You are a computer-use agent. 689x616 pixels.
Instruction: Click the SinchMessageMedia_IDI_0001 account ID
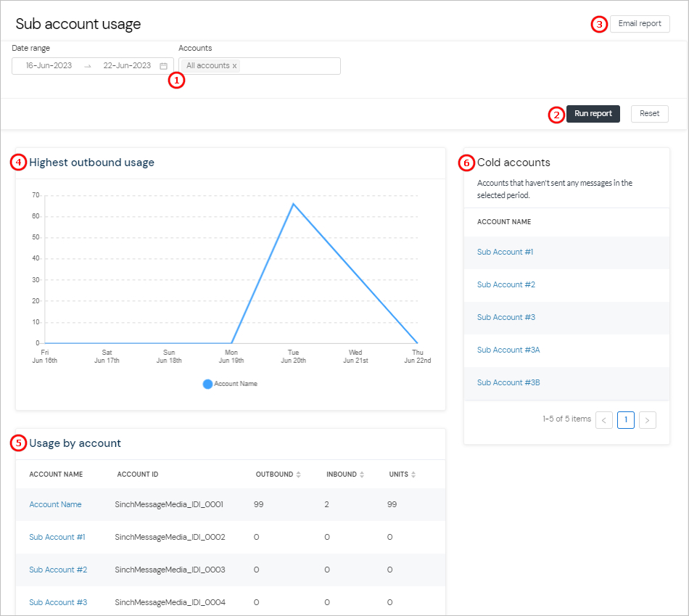(x=169, y=504)
